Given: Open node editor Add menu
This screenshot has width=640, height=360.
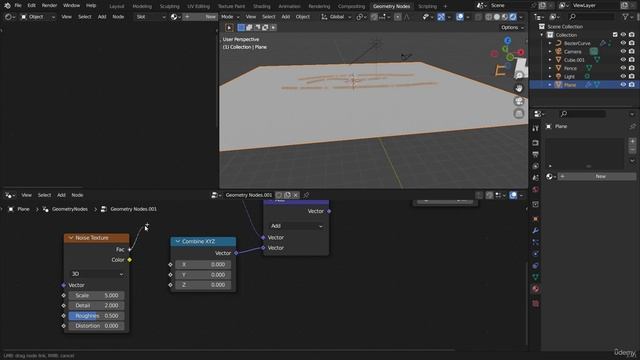Looking at the screenshot, I should tap(61, 195).
